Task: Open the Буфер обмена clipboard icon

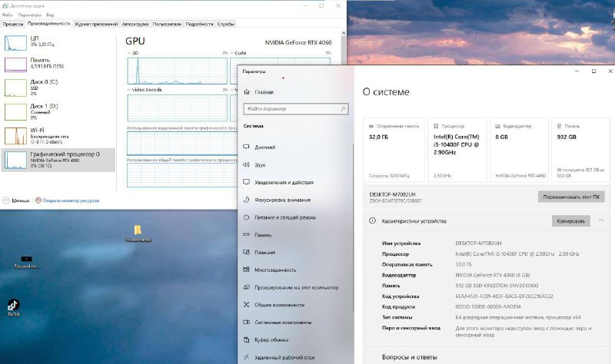Action: point(246,339)
